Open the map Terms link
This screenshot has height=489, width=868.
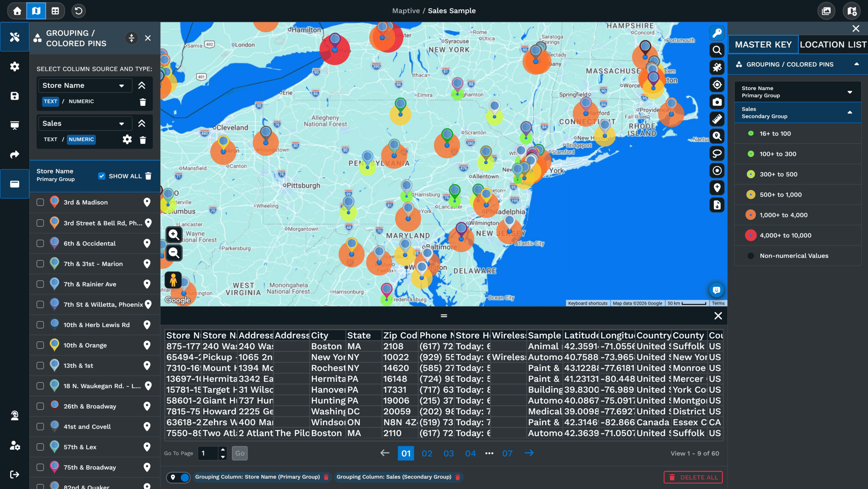coord(718,303)
